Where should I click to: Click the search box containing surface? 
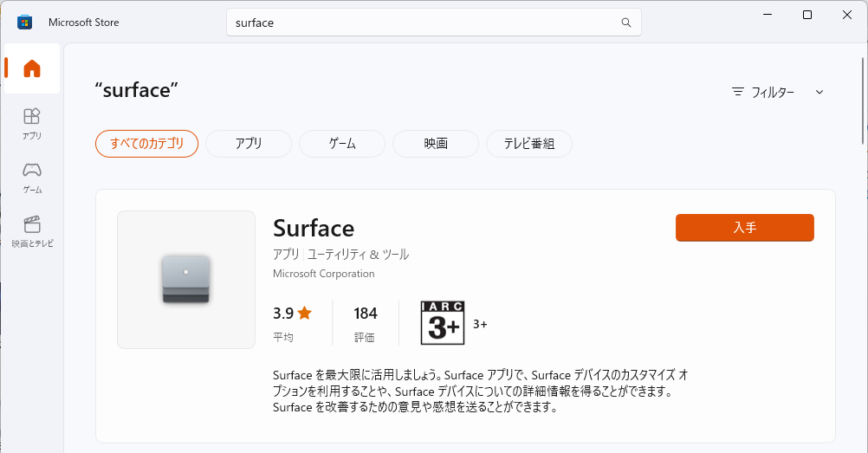[433, 23]
